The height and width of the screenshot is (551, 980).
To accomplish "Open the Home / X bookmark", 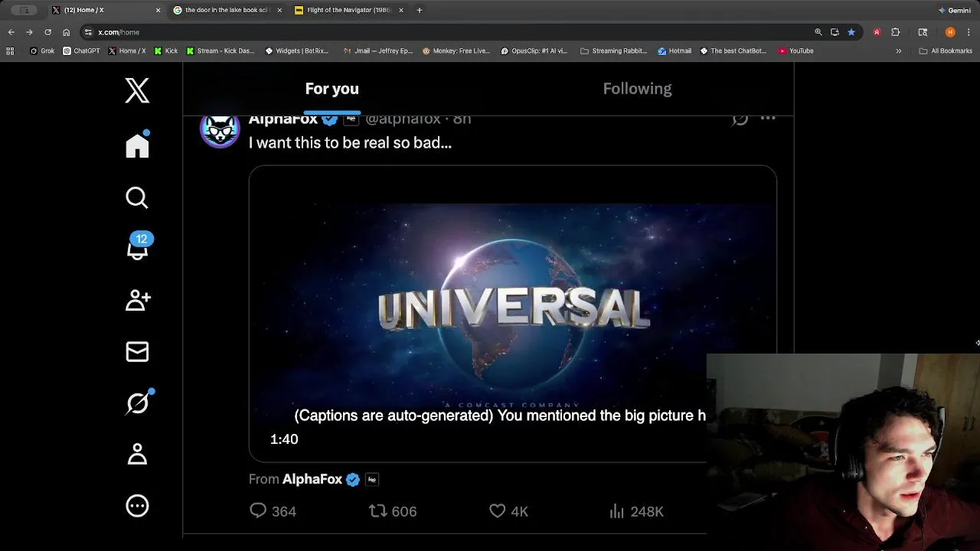I will pos(127,51).
